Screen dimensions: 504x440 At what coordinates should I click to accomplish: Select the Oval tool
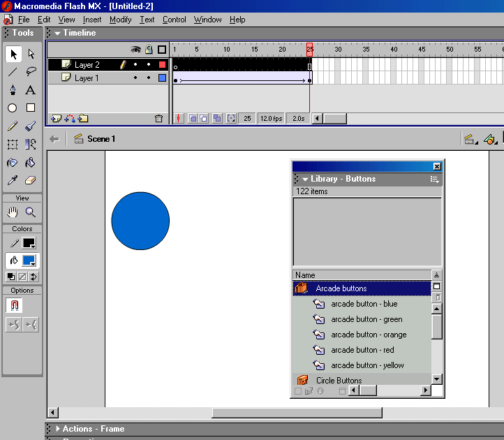(13, 108)
